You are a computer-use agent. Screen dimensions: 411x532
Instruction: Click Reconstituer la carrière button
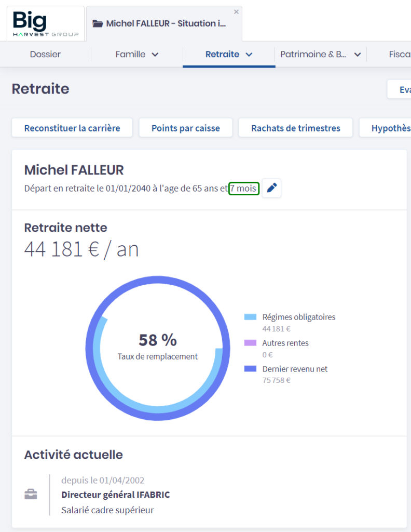point(72,128)
